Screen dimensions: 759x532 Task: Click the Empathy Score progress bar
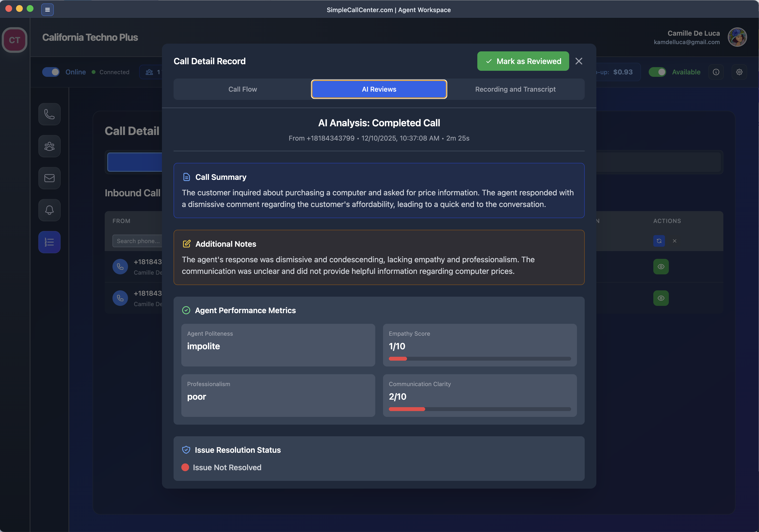point(480,359)
